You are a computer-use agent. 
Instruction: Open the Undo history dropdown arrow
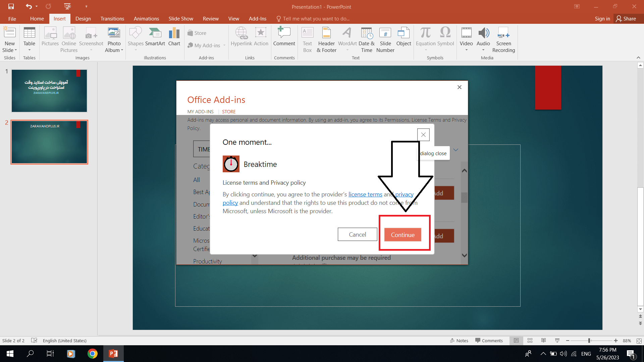pos(37,6)
